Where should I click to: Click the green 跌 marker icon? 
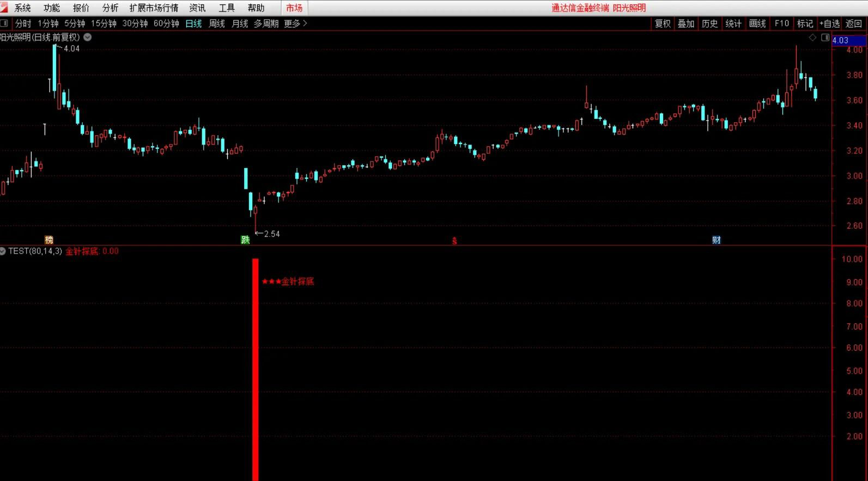point(245,240)
